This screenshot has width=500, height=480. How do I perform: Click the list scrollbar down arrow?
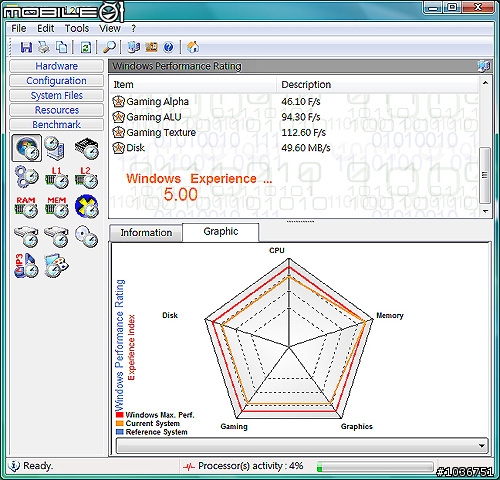(x=485, y=211)
